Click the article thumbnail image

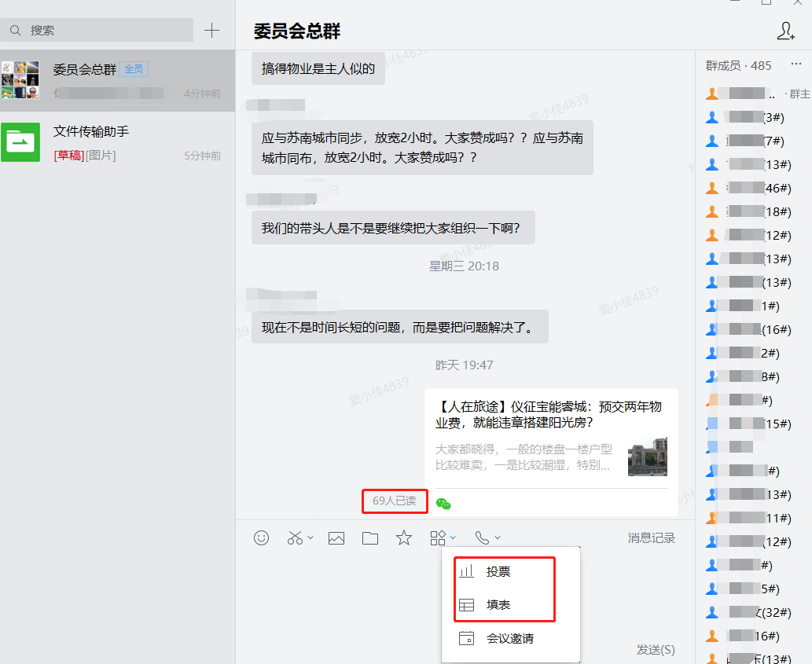pyautogui.click(x=648, y=457)
